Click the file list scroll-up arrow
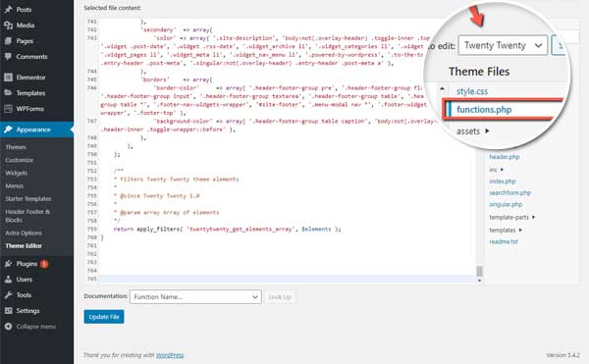 pyautogui.click(x=442, y=88)
